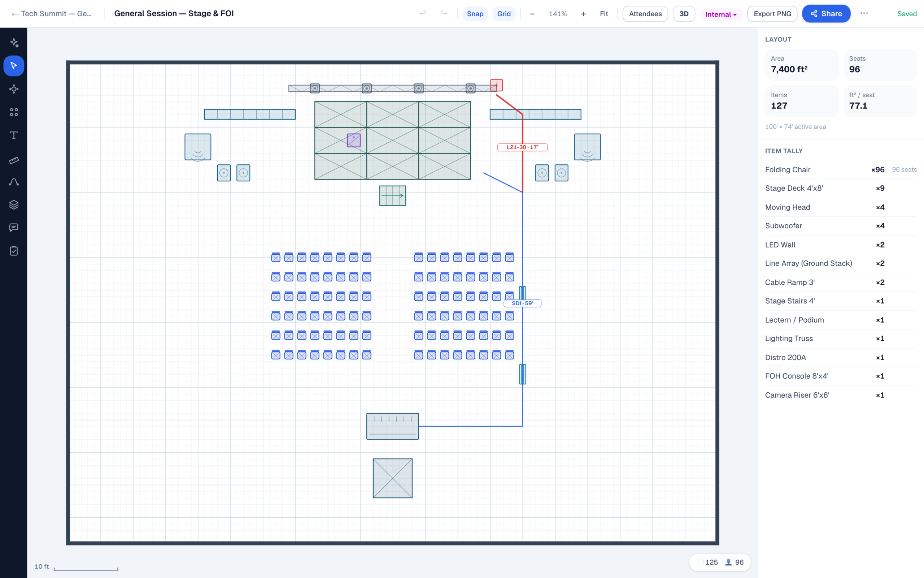Open the layers panel icon

14,205
